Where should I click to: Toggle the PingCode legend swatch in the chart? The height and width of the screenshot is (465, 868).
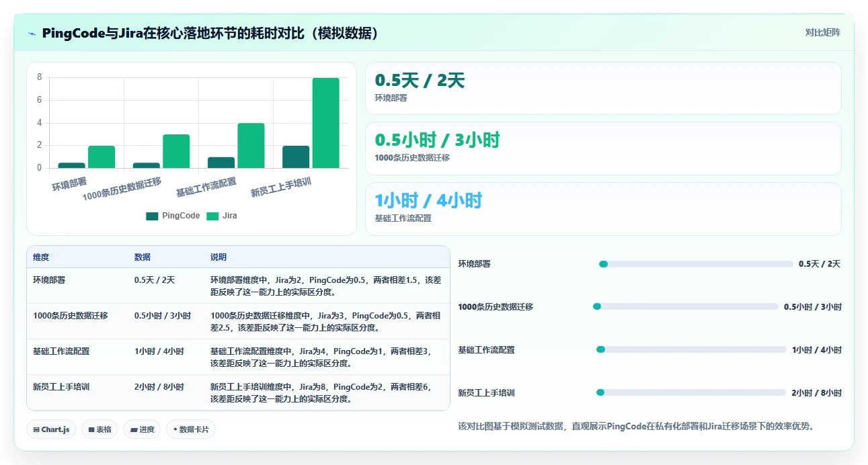(x=152, y=216)
